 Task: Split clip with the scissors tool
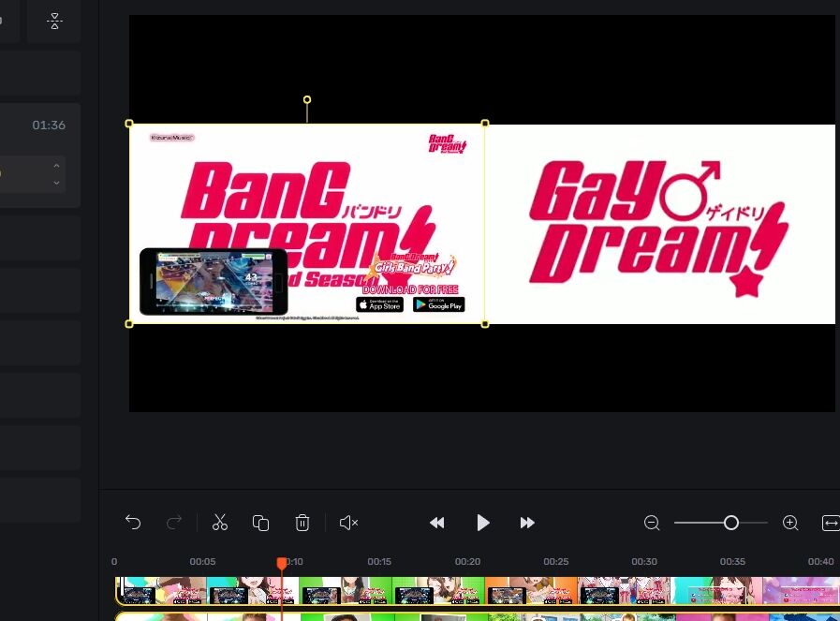pyautogui.click(x=220, y=522)
